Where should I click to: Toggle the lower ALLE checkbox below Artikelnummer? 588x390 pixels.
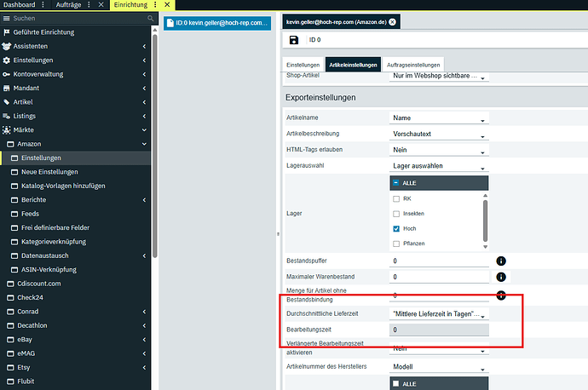pos(396,384)
